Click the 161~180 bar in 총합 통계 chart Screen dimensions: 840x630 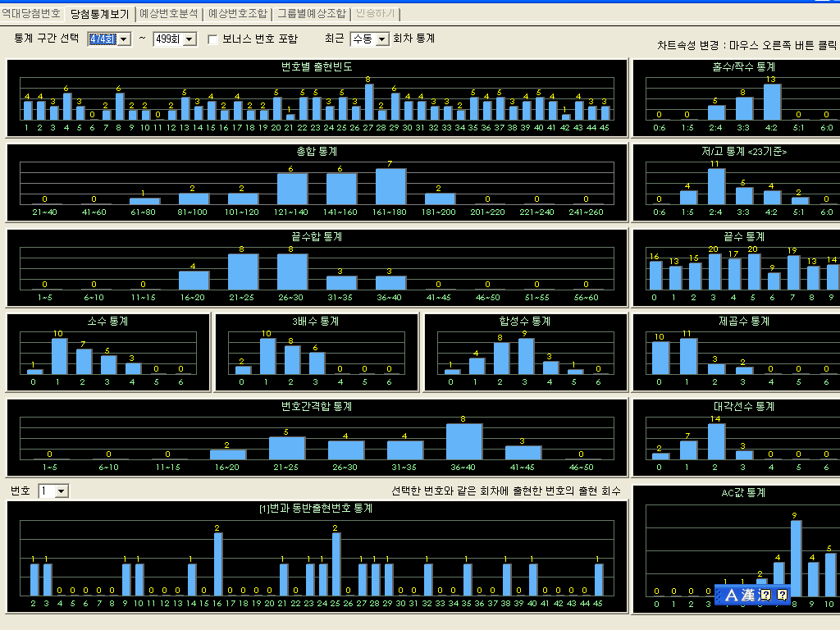click(x=390, y=186)
